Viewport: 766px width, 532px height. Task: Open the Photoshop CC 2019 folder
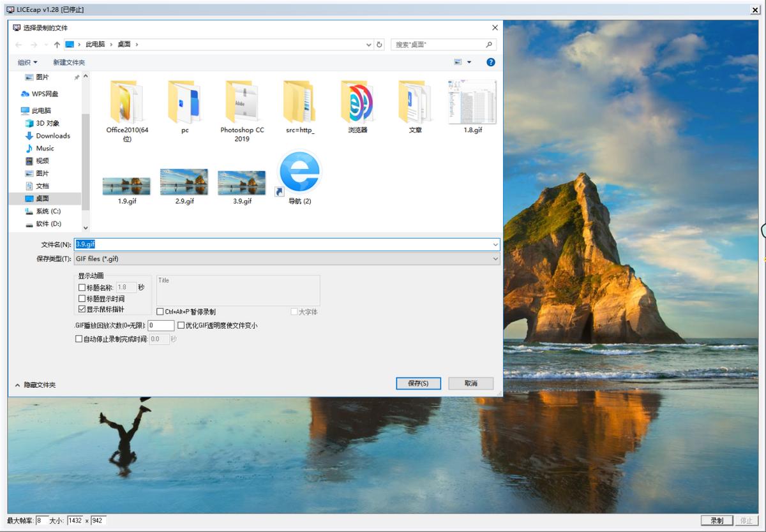[242, 111]
